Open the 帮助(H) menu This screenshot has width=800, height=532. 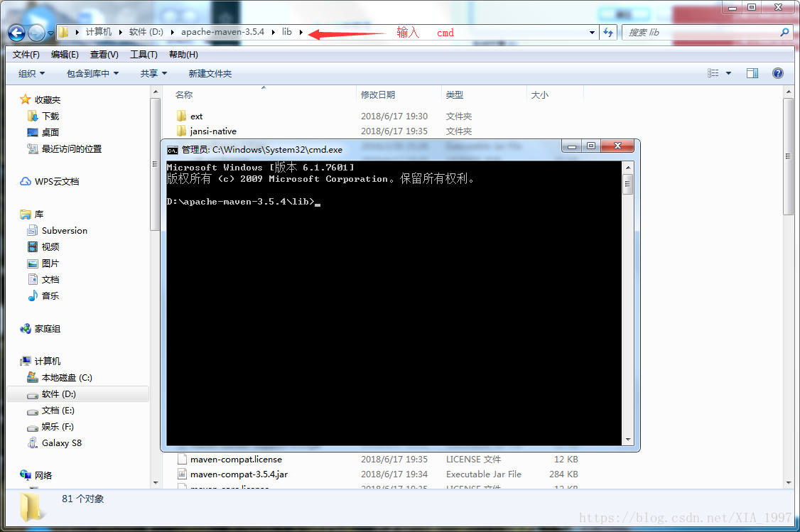[x=183, y=55]
